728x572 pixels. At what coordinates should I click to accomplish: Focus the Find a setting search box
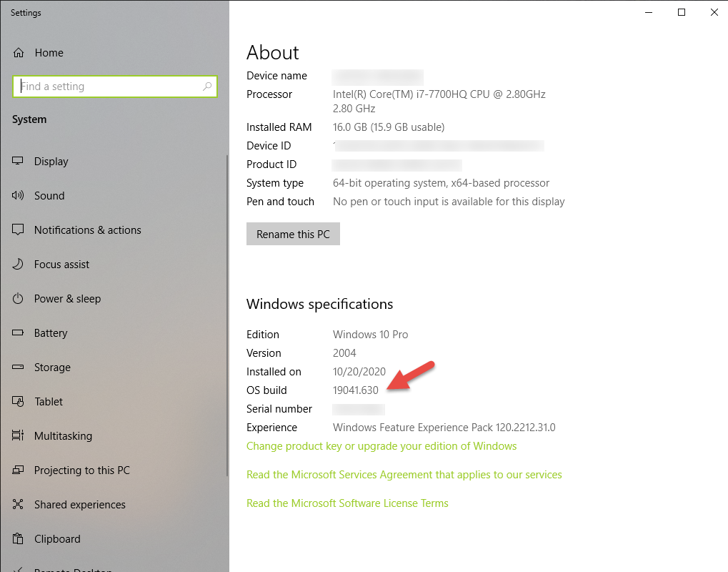coord(115,87)
